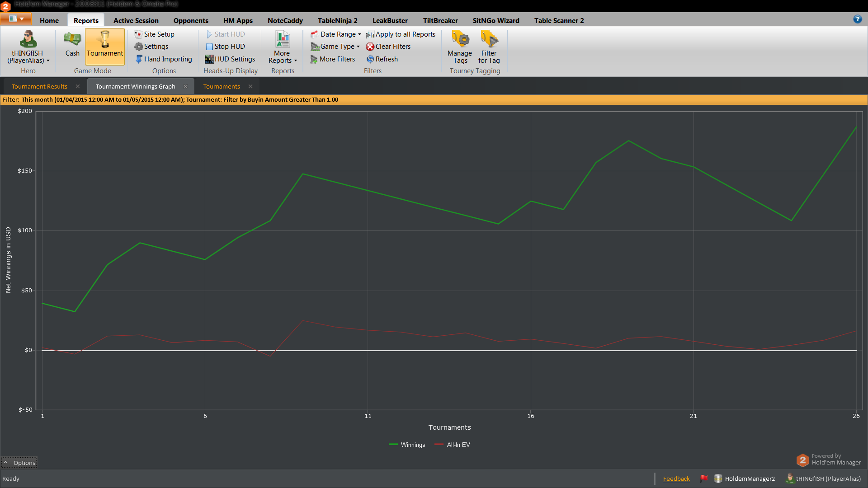The width and height of the screenshot is (868, 488).
Task: Click the Hand Importing icon
Action: 139,59
